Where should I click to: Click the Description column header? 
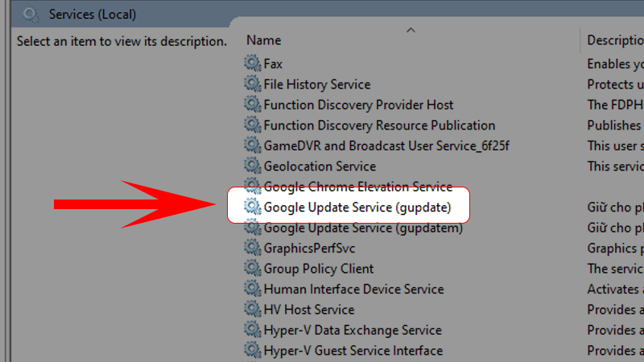614,40
